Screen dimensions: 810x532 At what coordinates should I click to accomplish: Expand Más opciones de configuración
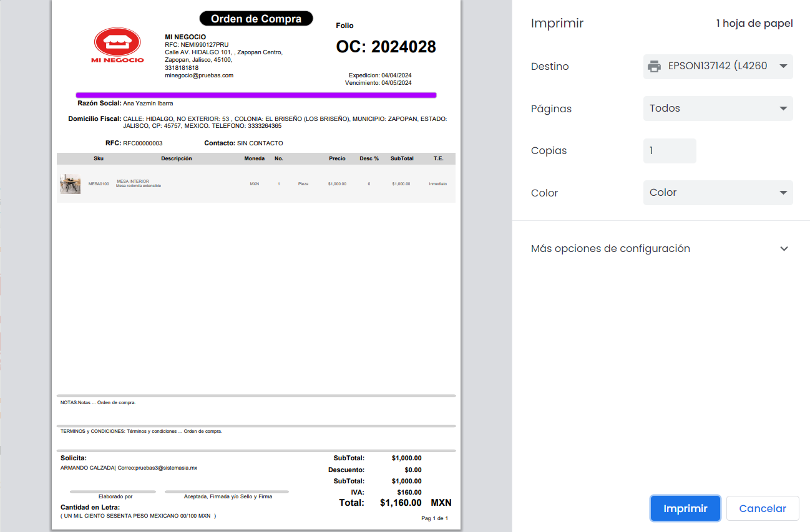tap(610, 248)
